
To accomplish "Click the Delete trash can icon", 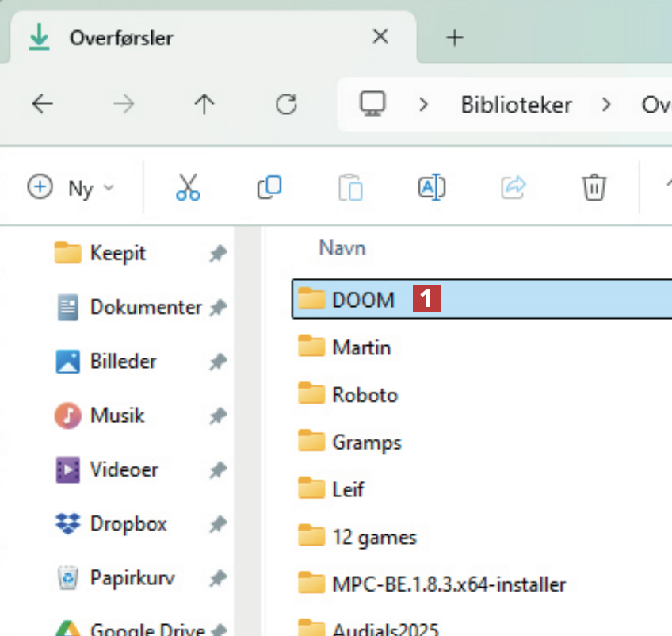I will [594, 188].
